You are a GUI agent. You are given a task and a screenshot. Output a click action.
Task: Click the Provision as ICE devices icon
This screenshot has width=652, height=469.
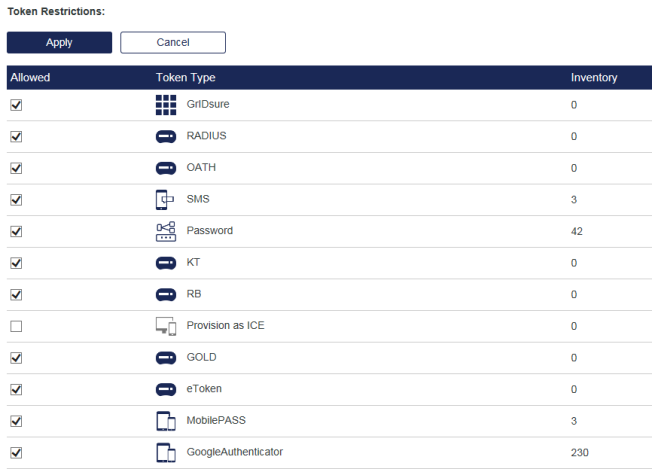click(x=166, y=326)
